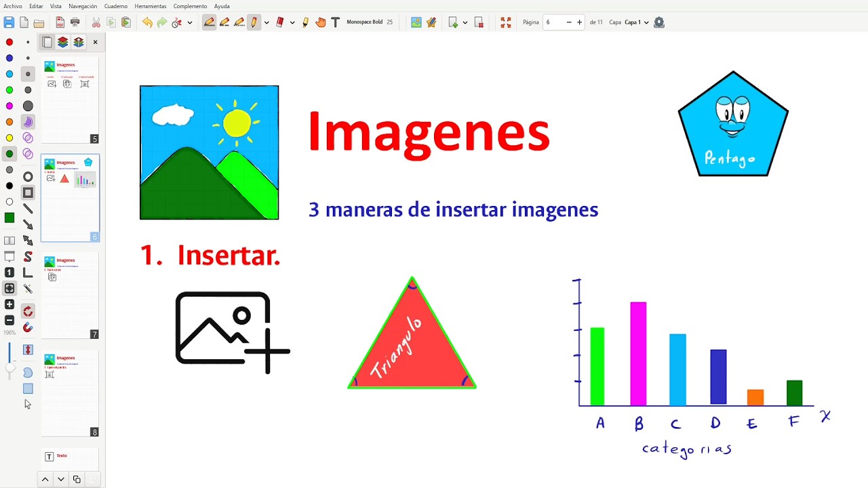868x488 pixels.
Task: Pick the yellow color swatch
Action: pyautogui.click(x=9, y=138)
